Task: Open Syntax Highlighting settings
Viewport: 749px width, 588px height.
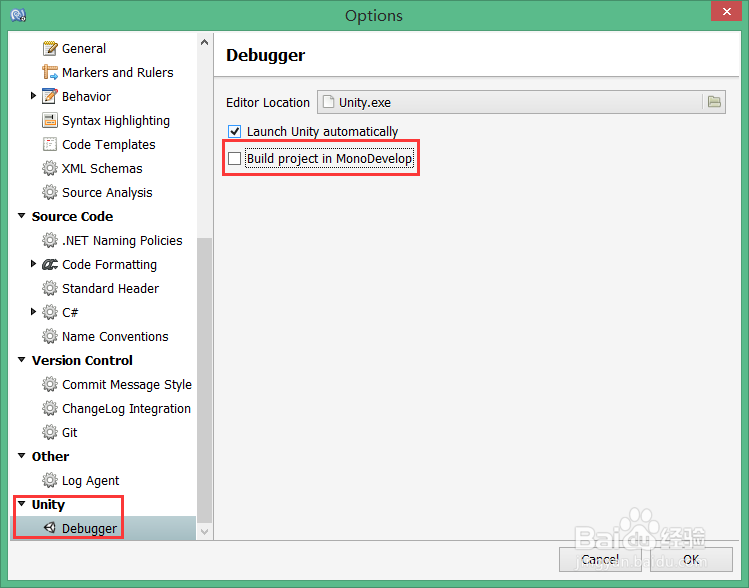Action: (x=116, y=121)
